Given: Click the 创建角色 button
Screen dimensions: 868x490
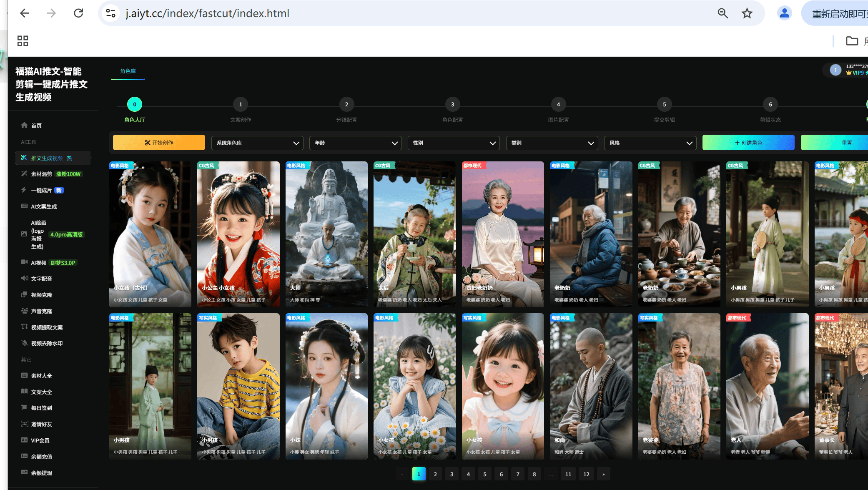Looking at the screenshot, I should click(x=748, y=143).
